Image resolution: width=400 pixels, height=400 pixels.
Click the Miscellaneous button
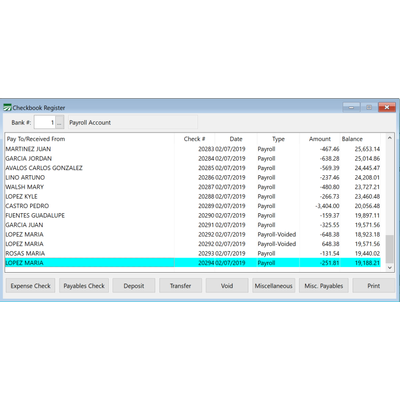[274, 286]
